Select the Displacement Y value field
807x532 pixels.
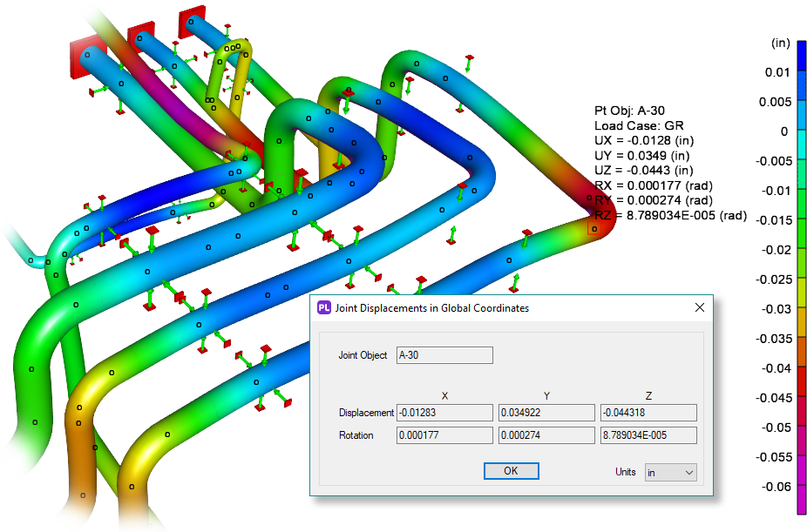(x=545, y=412)
